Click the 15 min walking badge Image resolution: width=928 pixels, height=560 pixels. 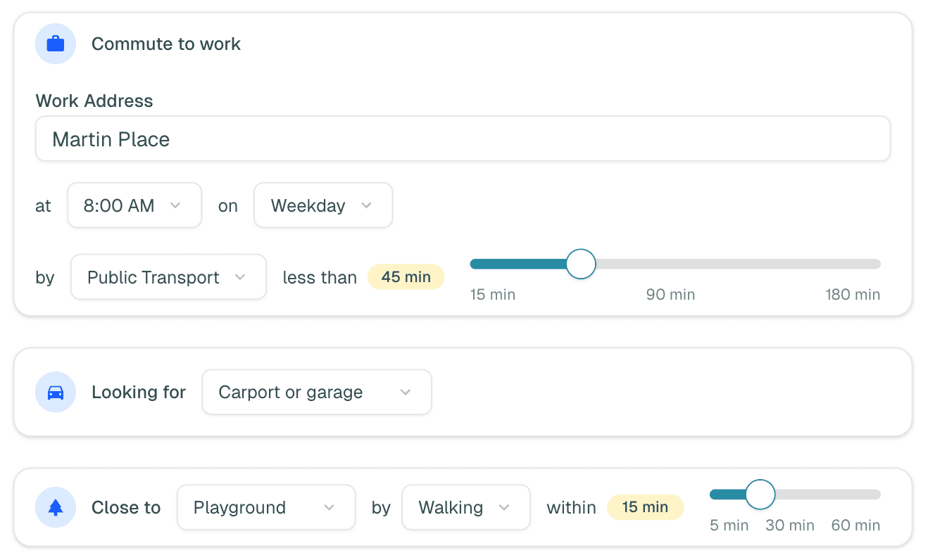coord(645,507)
